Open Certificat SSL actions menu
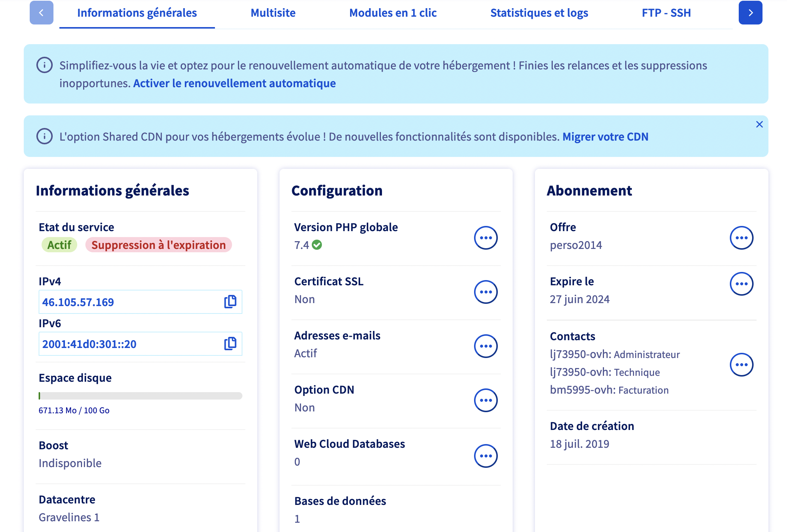787x532 pixels. pyautogui.click(x=486, y=292)
